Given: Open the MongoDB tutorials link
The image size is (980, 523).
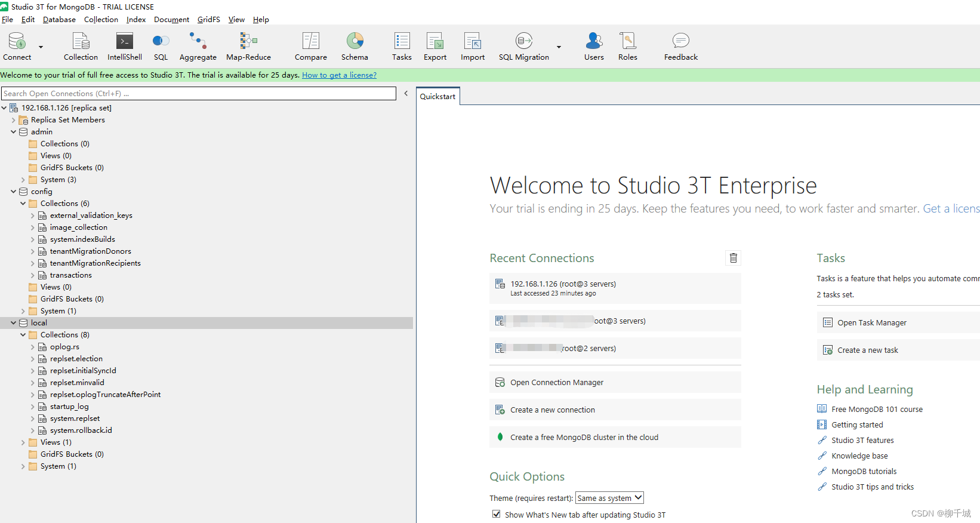Looking at the screenshot, I should pos(864,472).
